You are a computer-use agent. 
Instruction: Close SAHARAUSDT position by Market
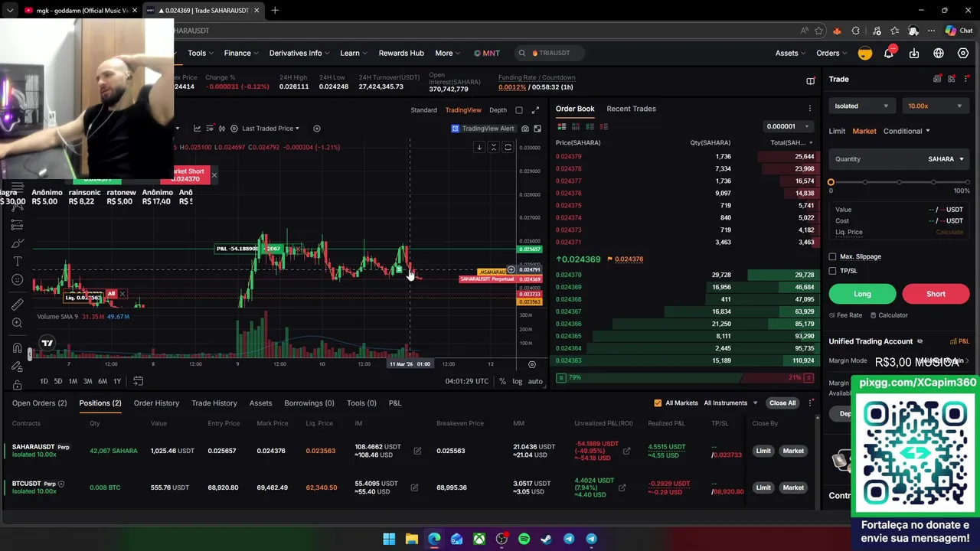pyautogui.click(x=793, y=451)
